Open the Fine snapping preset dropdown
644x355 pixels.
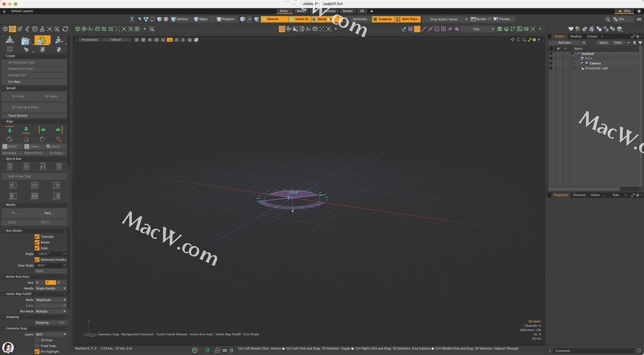[478, 29]
